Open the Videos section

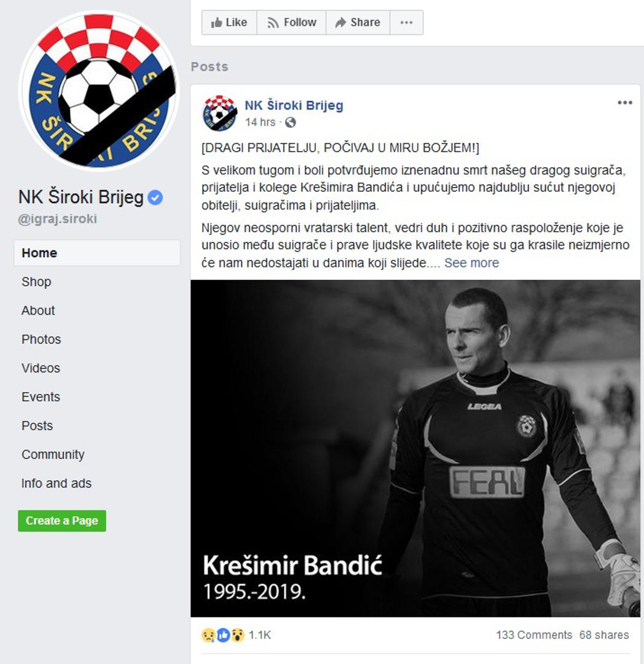tap(41, 368)
